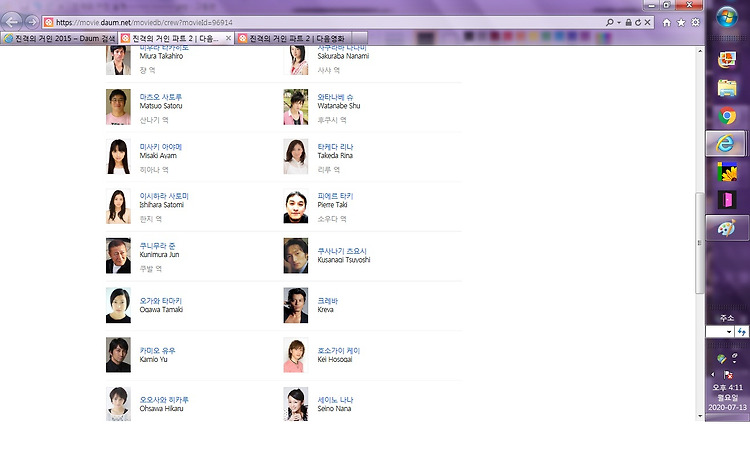Open the address bar autocomplete dropdown arrow

click(618, 22)
